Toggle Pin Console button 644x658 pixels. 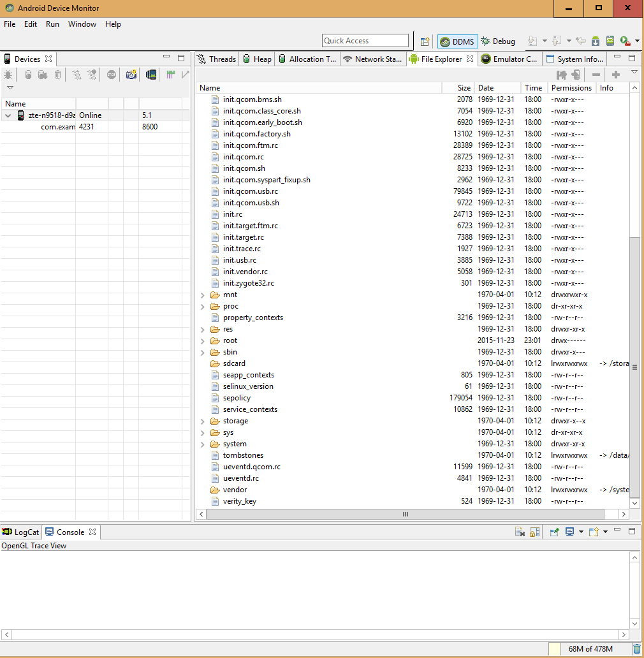554,532
